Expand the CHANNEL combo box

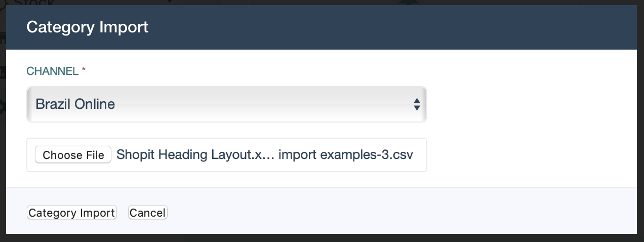click(x=226, y=104)
